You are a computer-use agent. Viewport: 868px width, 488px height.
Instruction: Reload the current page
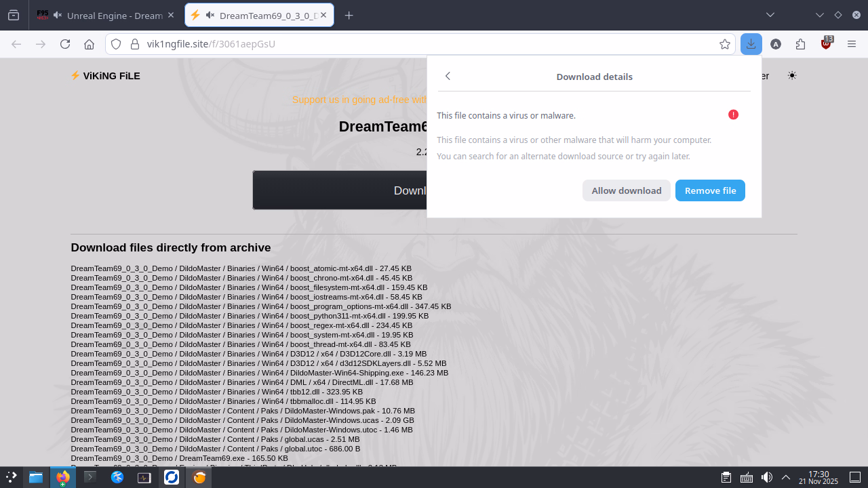[65, 44]
